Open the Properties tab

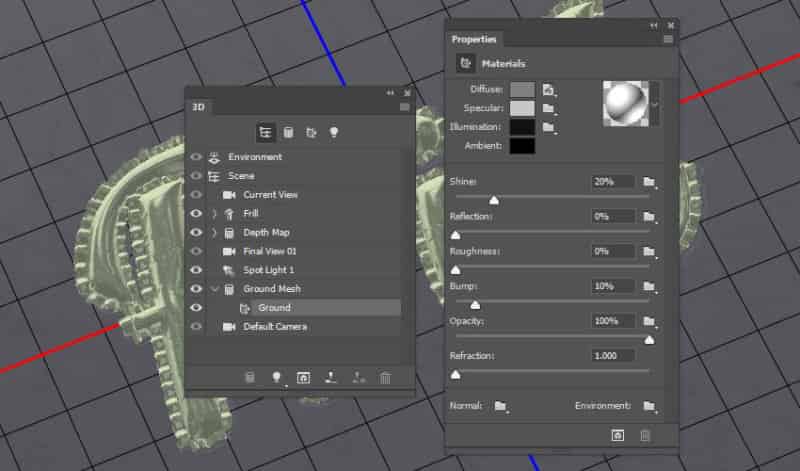[x=474, y=39]
